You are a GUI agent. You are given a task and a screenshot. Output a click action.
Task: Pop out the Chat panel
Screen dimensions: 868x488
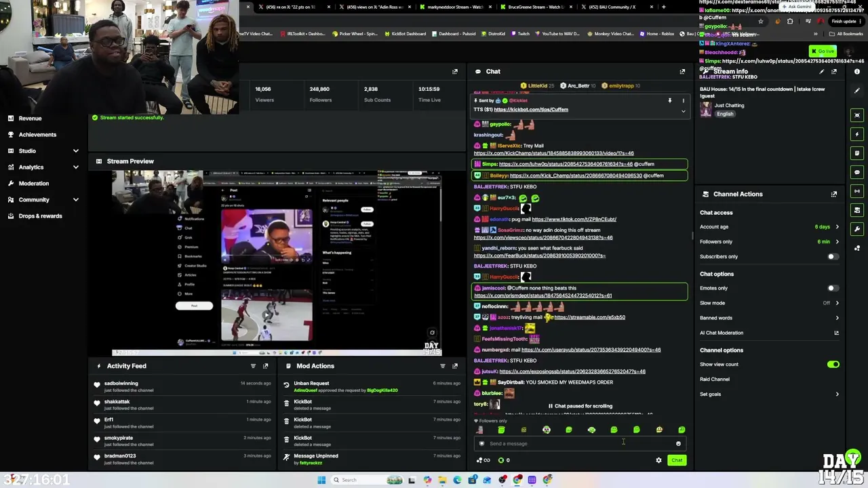682,71
